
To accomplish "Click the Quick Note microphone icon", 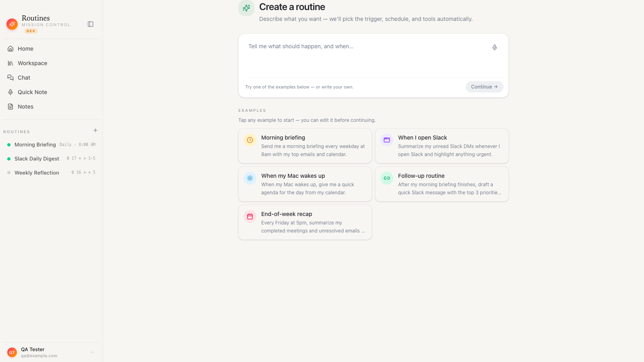I will 10,92.
